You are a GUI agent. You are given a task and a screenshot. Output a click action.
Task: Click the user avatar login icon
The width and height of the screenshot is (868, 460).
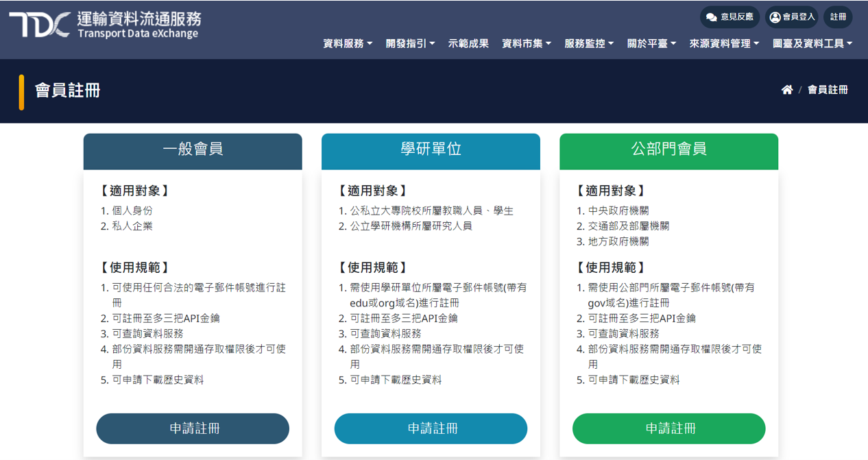(x=775, y=17)
